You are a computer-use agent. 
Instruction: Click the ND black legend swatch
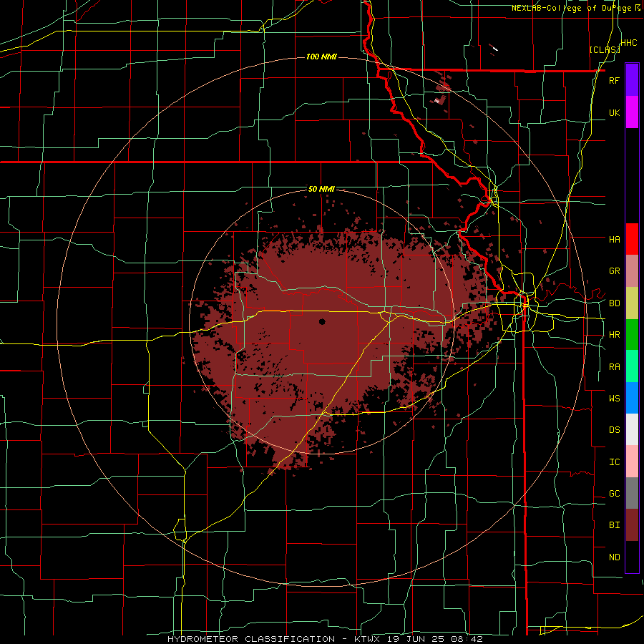pyautogui.click(x=632, y=557)
